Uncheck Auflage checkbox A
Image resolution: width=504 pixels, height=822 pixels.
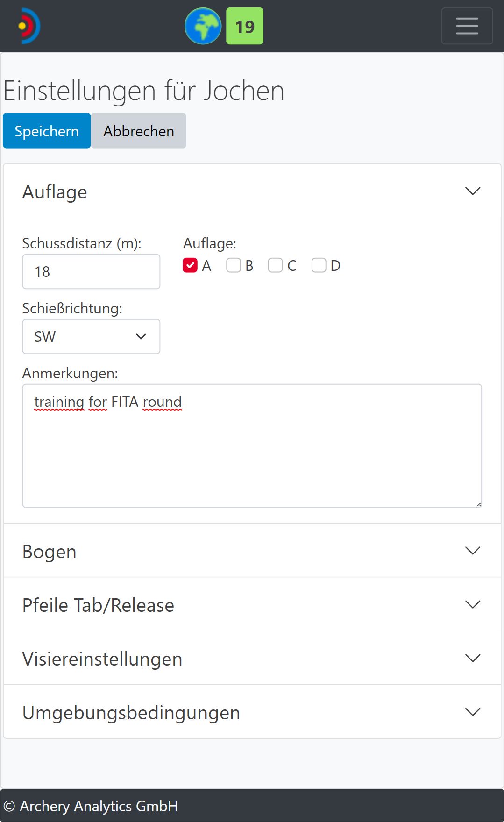pos(190,265)
